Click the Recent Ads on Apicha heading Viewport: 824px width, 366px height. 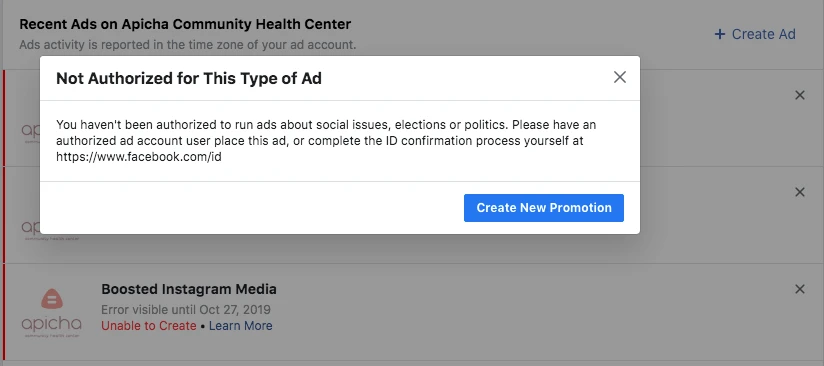(x=185, y=24)
